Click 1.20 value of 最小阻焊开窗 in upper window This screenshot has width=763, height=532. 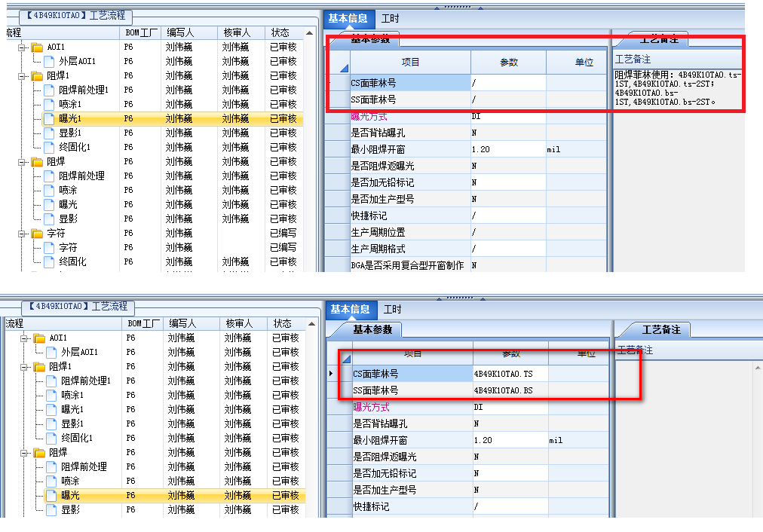pyautogui.click(x=481, y=150)
